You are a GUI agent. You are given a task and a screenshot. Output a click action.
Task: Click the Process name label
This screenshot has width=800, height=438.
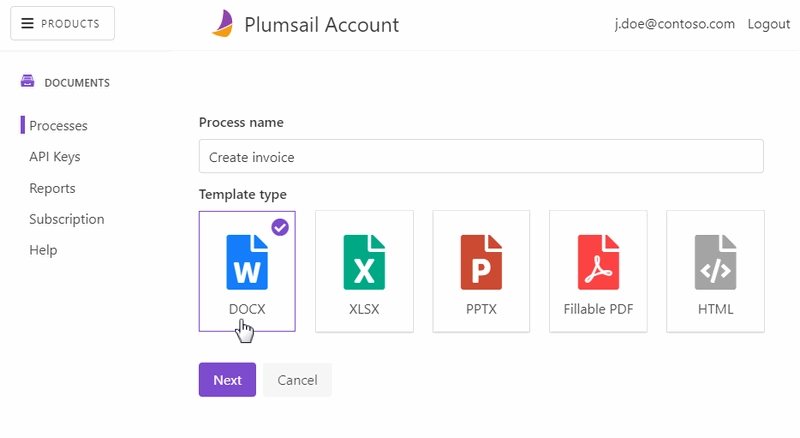pos(241,123)
